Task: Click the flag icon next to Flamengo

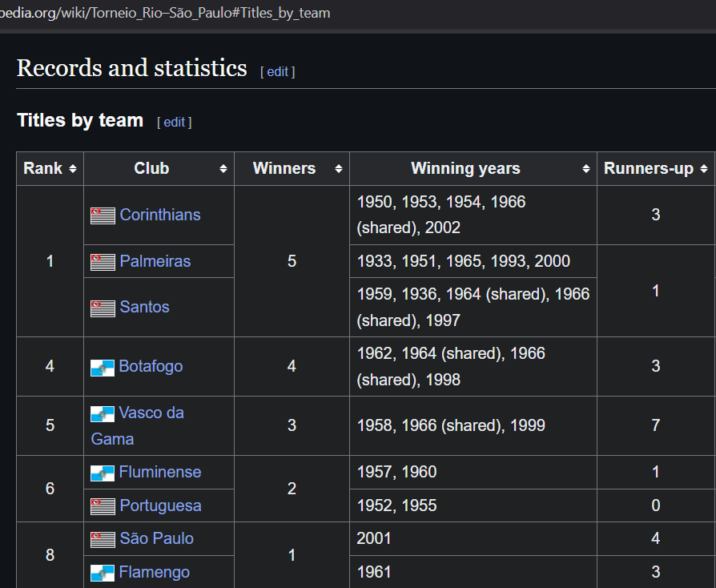Action: pos(103,573)
